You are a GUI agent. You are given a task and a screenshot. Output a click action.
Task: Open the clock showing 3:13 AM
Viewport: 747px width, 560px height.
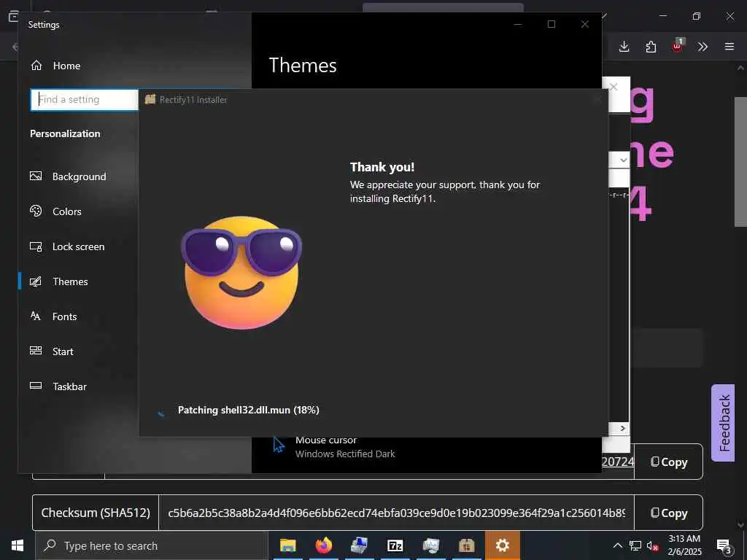[x=684, y=545]
